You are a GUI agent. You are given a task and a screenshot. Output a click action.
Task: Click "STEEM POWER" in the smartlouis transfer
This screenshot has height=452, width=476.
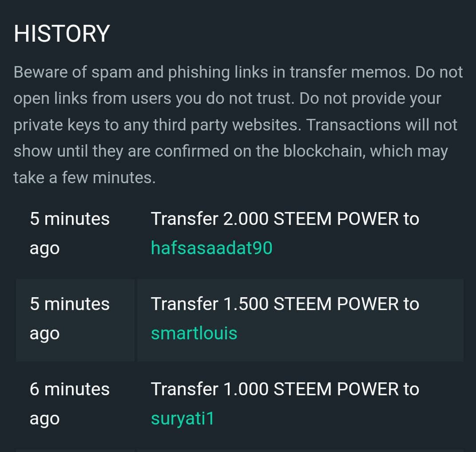(336, 304)
